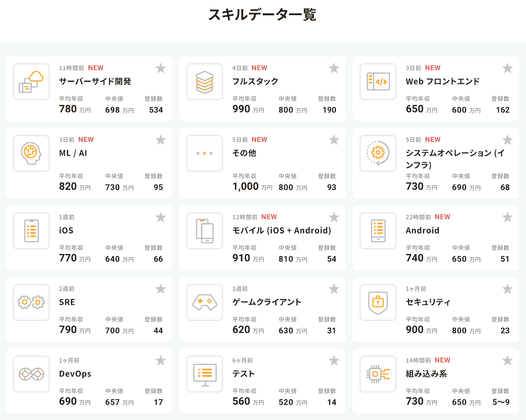The height and width of the screenshot is (420, 526).
Task: Click the その他 three-dots icon
Action: (x=204, y=153)
